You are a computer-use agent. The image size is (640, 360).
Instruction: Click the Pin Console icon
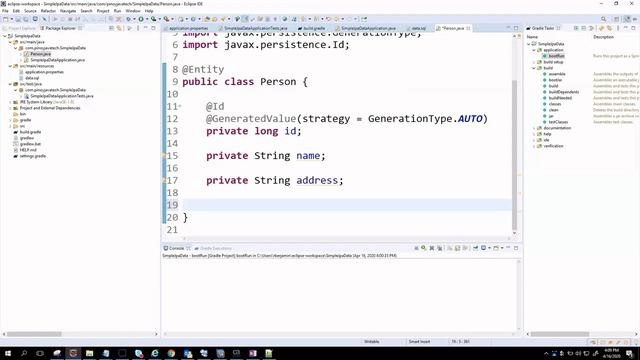coord(476,248)
